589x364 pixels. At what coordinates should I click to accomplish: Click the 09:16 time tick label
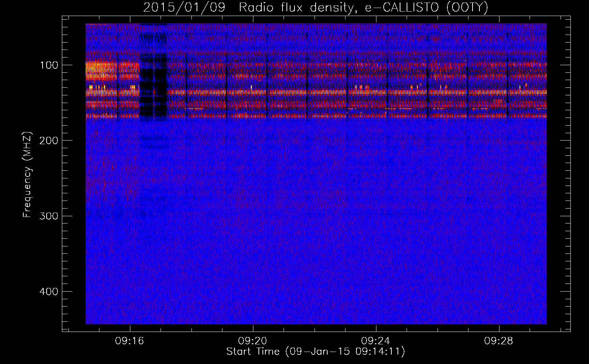click(x=130, y=341)
